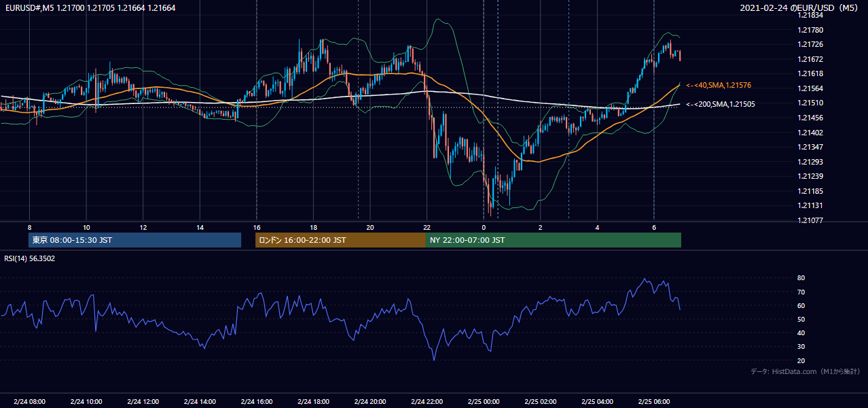Click hour label 16 under the price chart
Viewport: 868px width, 408px height.
257,227
